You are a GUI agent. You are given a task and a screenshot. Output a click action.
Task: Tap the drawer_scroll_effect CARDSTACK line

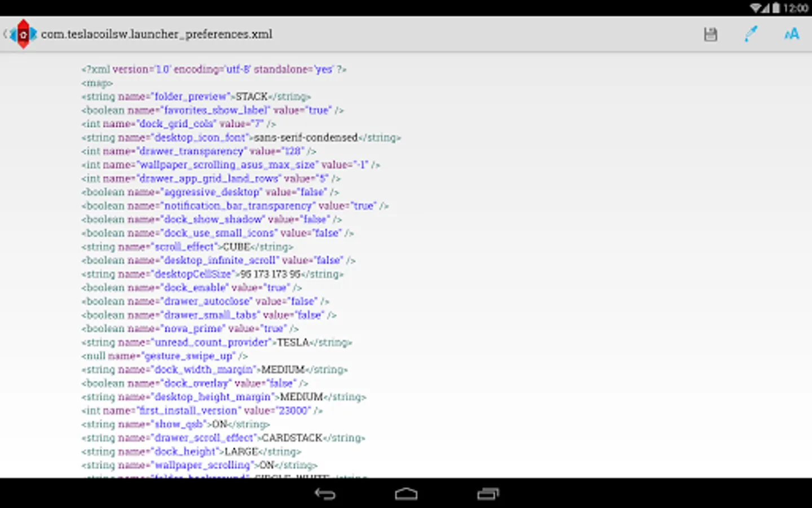coord(223,438)
